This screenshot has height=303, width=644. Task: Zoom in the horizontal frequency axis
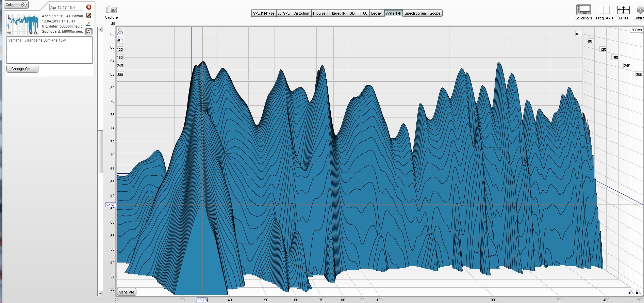click(x=638, y=291)
